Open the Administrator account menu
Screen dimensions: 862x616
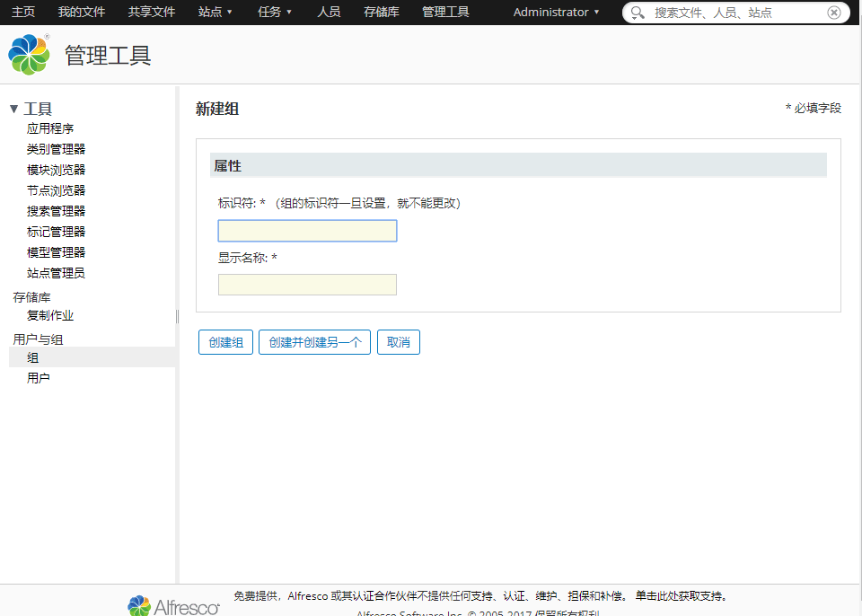(x=554, y=13)
